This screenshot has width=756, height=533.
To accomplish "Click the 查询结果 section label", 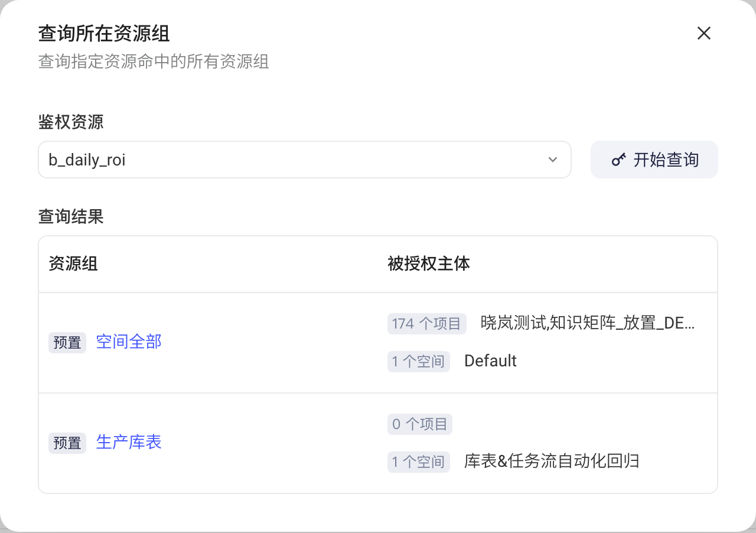I will coord(71,217).
